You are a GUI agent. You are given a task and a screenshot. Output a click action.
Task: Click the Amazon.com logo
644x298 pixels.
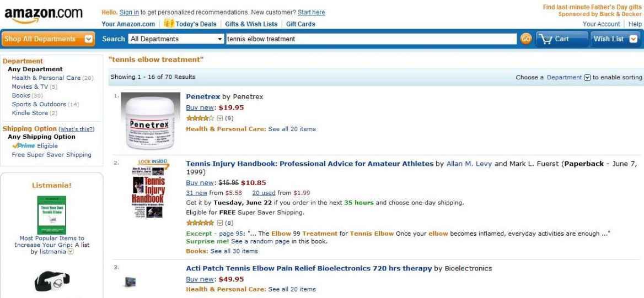click(44, 15)
